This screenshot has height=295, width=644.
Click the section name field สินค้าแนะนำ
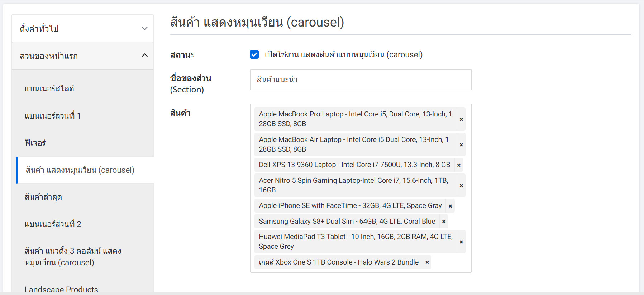(361, 80)
